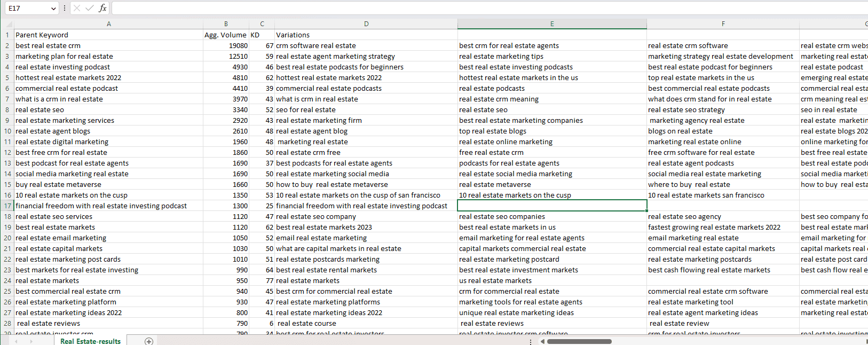
Task: Select cell 'real estate digital marketing'
Action: [x=109, y=142]
